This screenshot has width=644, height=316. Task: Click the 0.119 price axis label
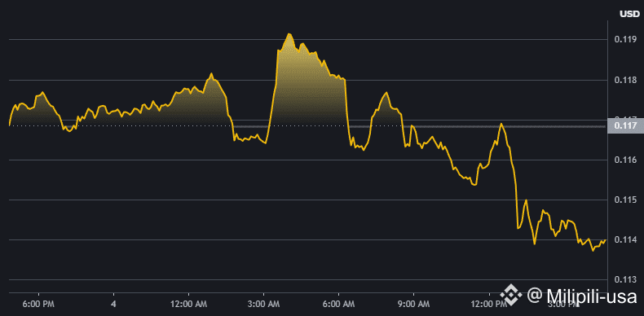click(625, 40)
